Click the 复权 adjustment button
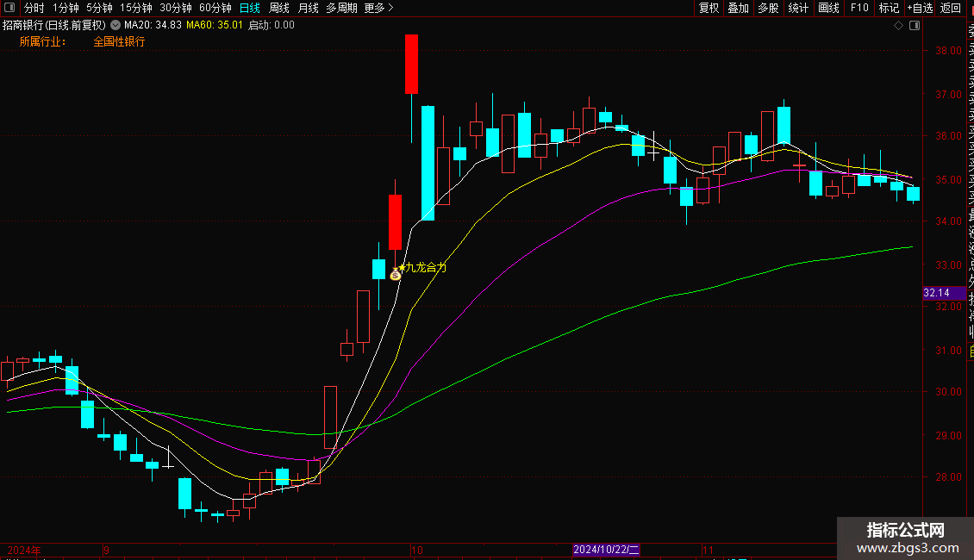 tap(709, 8)
